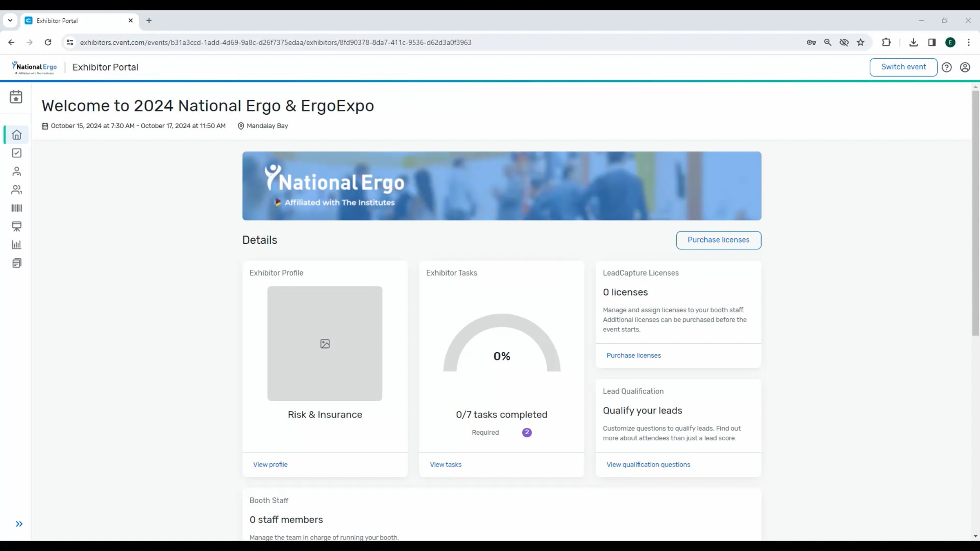Open the booth staff group sidebar icon

click(17, 190)
